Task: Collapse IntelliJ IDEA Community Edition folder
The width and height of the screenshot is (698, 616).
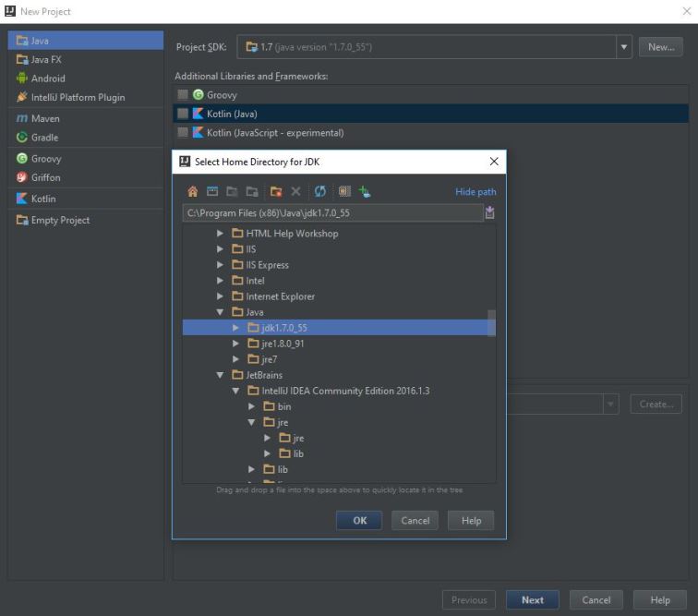Action: pyautogui.click(x=235, y=390)
